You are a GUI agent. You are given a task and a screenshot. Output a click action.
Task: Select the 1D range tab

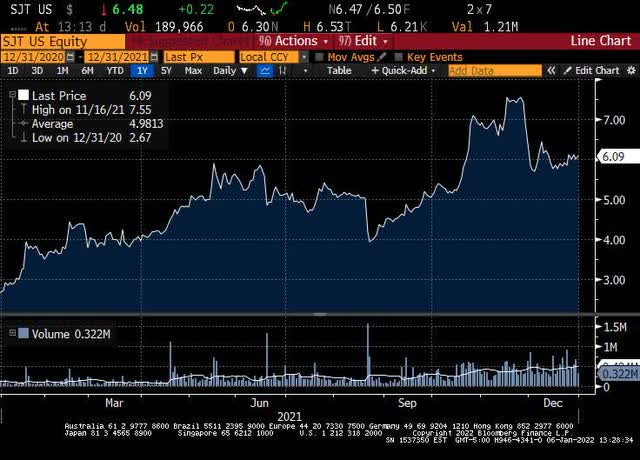click(x=13, y=71)
